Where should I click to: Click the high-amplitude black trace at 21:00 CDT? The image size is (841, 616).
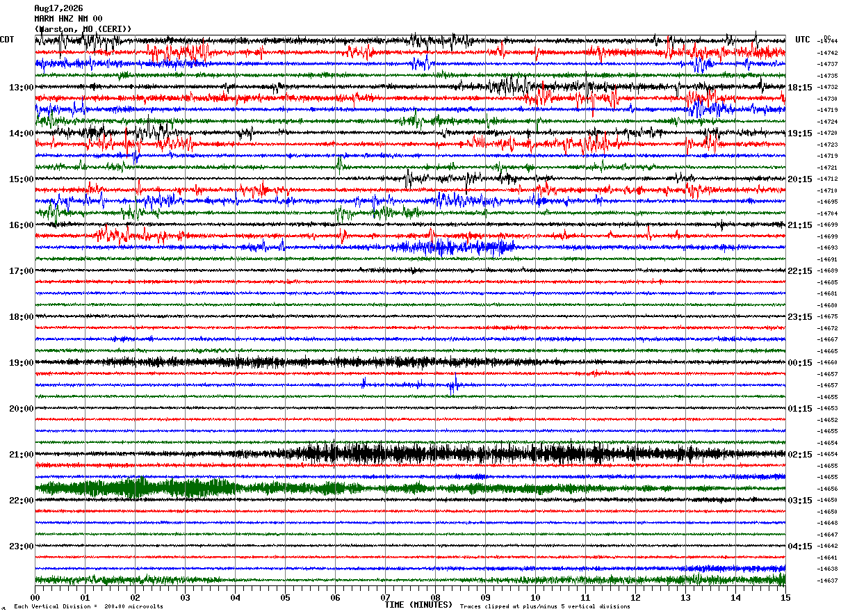410,454
